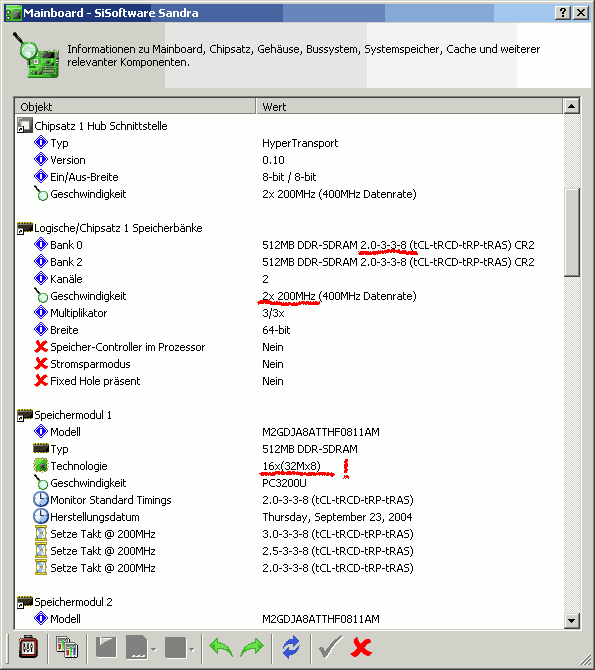Viewport: 595px width, 670px height.
Task: Select the Stromsparmodus label
Action: click(90, 364)
